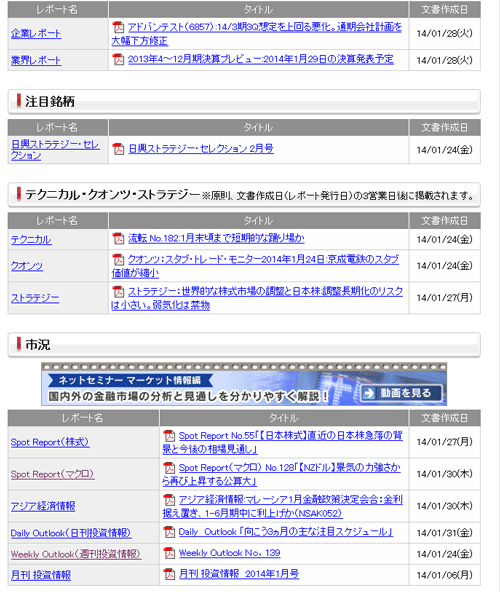Open the クオンツ report name link
The image size is (500, 592).
[27, 266]
